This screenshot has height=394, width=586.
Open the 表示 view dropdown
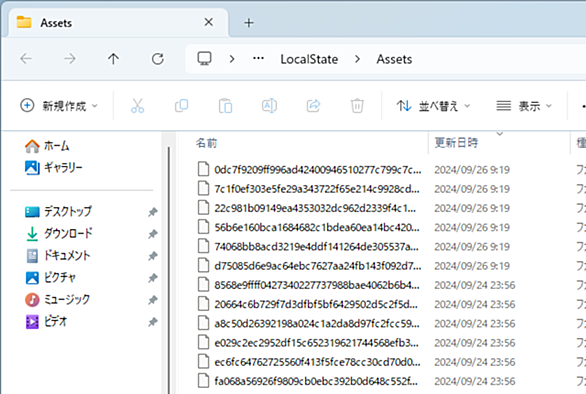524,106
